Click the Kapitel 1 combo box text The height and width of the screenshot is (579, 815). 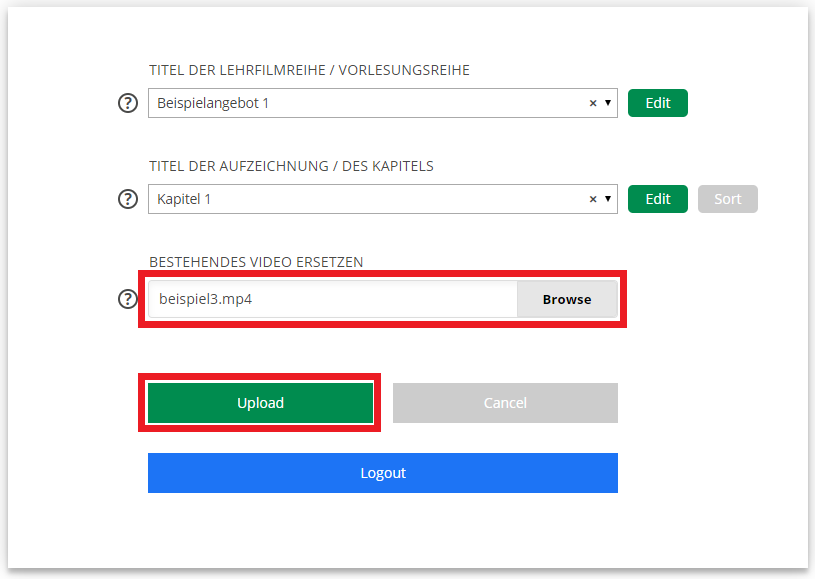[x=184, y=199]
